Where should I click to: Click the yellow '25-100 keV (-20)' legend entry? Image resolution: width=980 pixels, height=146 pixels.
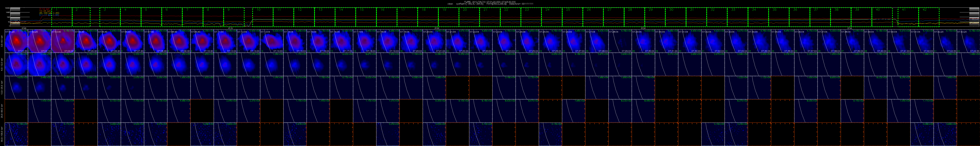pos(49,13)
